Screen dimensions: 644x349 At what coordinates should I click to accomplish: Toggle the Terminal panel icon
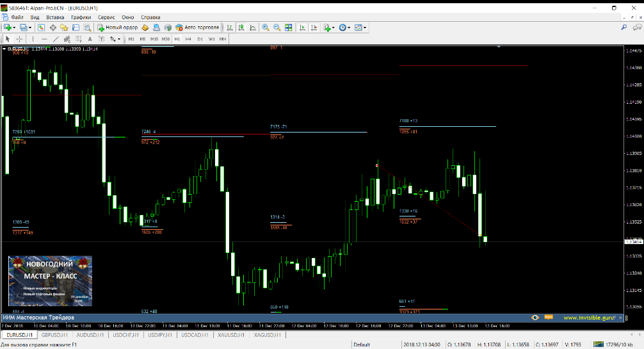tap(76, 28)
